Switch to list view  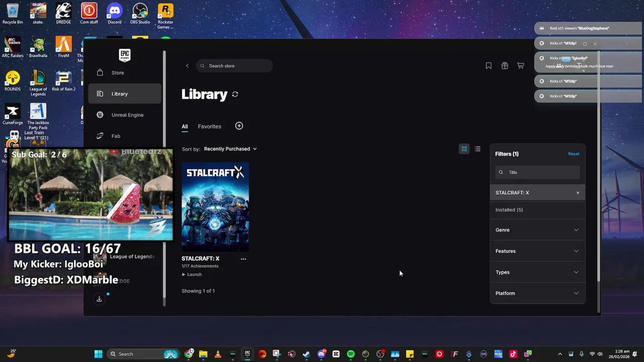coord(477,149)
